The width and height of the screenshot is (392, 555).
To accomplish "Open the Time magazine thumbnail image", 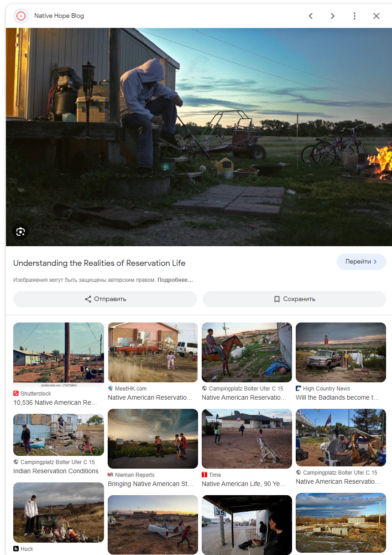I will pos(246,439).
